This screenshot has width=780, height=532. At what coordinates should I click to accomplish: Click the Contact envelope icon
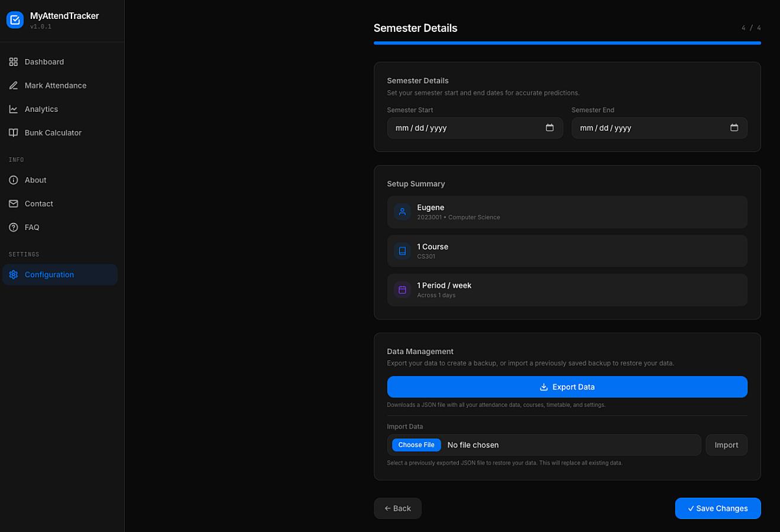click(14, 203)
